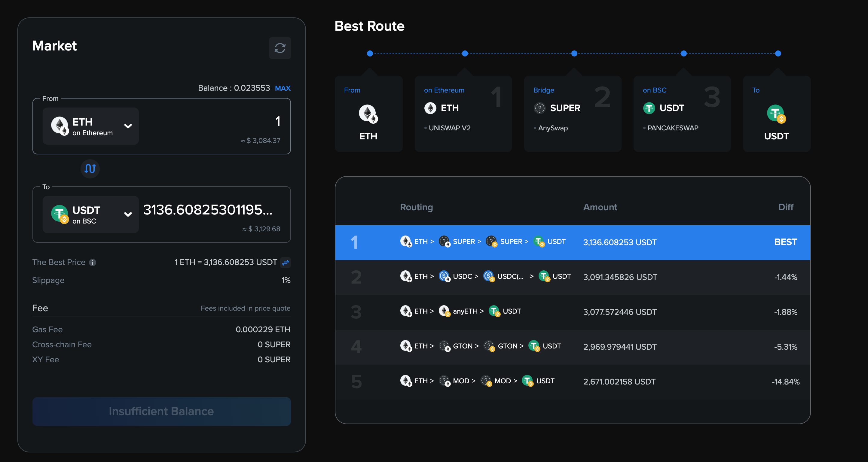Click the USDT token icon in To route card
This screenshot has width=868, height=462.
click(776, 114)
